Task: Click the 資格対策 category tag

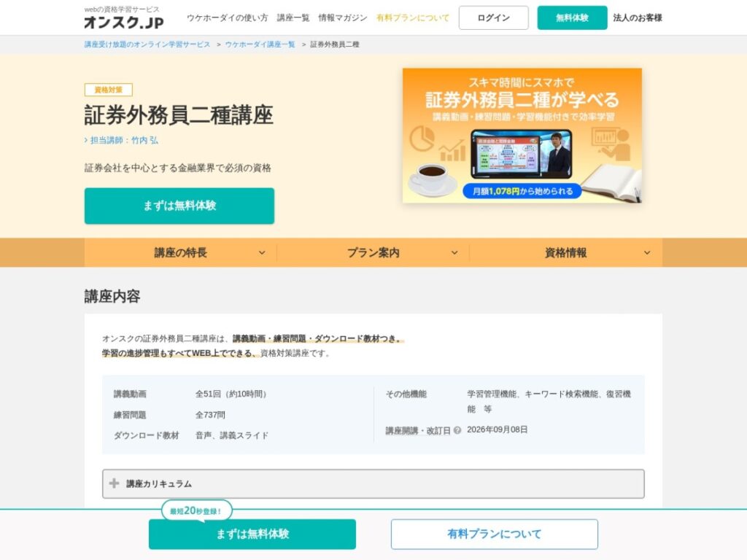Action: click(109, 90)
